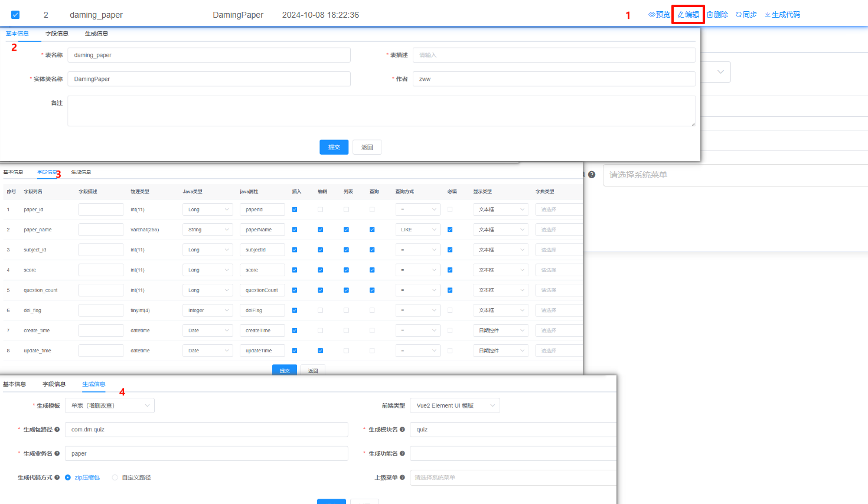The height and width of the screenshot is (504, 868).
Task: Open 基本信息 tab above 表名称 field
Action: 17,34
